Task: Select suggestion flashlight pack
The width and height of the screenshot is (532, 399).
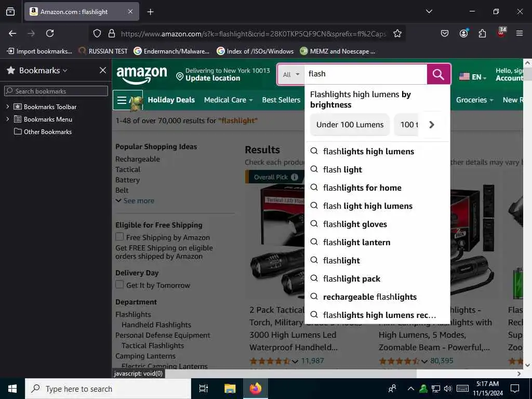Action: 352,279
